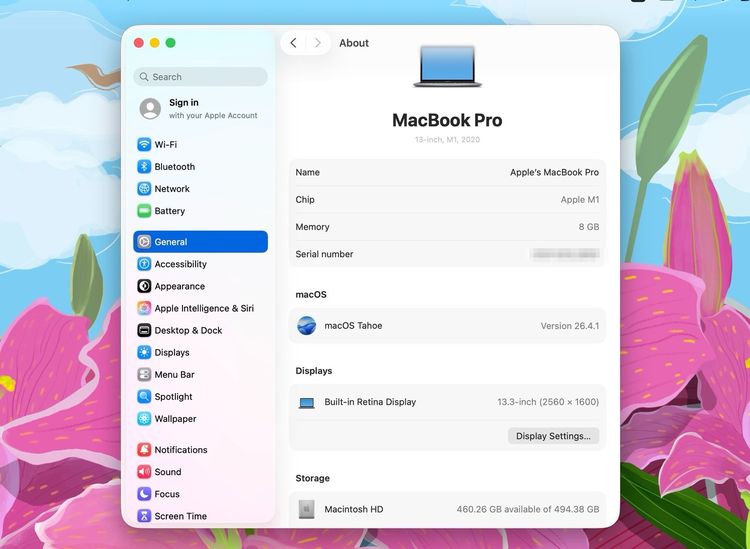This screenshot has width=750, height=549.
Task: Click the Screen Time hourglass icon
Action: 144,516
